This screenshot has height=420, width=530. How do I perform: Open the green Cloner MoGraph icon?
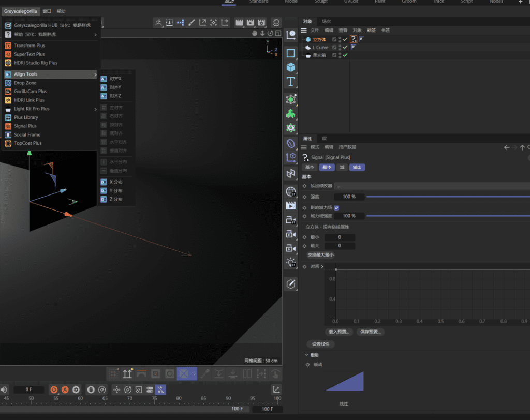coord(291,114)
